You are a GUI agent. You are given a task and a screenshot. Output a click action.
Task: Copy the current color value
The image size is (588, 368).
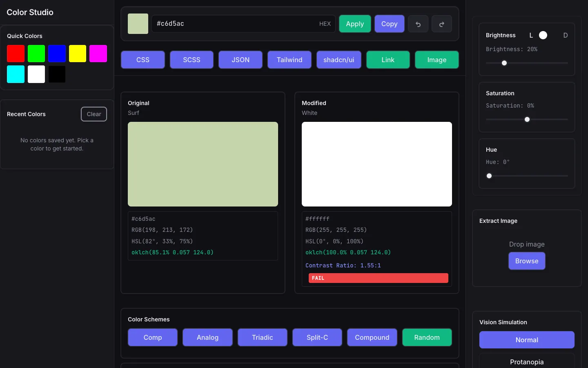click(389, 24)
